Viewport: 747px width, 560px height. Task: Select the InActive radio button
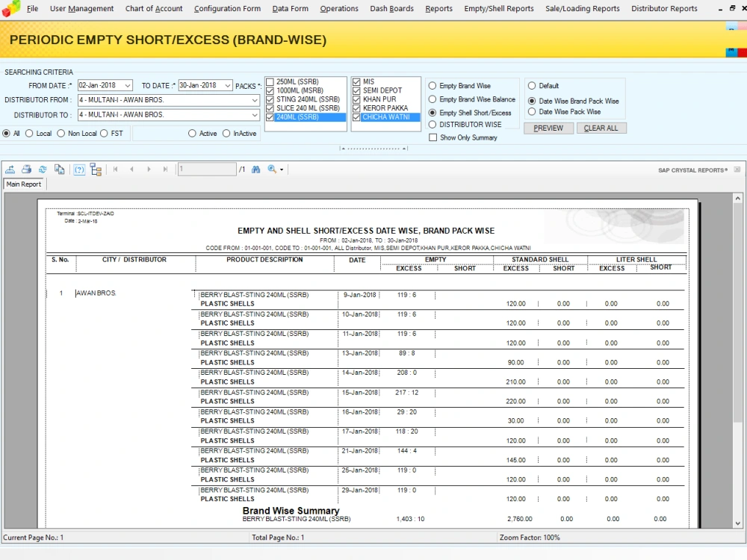(226, 134)
